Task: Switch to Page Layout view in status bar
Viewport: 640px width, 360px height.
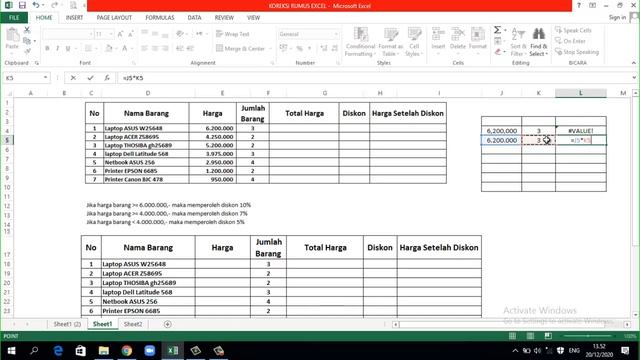Action: tap(530, 336)
